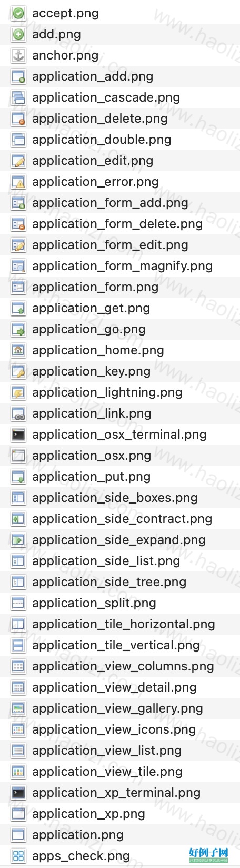The height and width of the screenshot is (868, 240).
Task: Click the green checkmark icon for accept.png
Action: [18, 13]
